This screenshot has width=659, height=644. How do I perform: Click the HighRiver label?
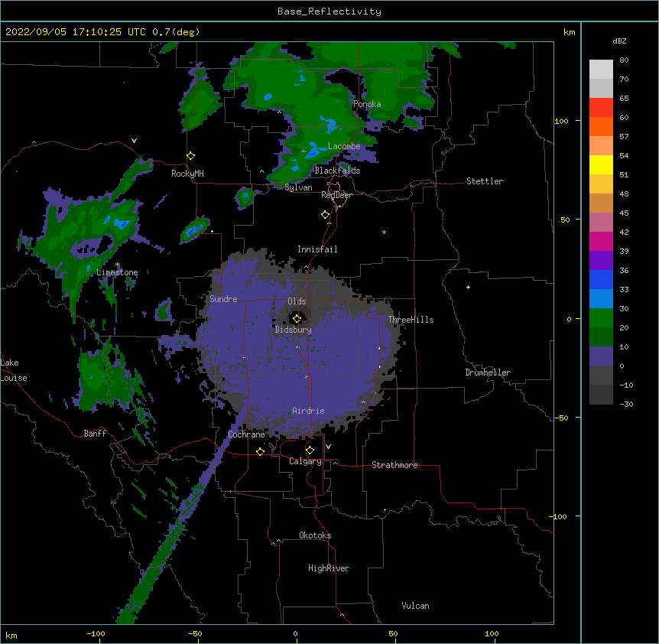click(x=329, y=568)
